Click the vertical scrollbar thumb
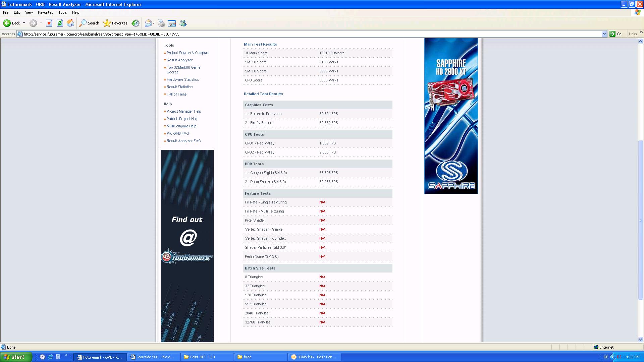This screenshot has height=362, width=644. [640, 220]
